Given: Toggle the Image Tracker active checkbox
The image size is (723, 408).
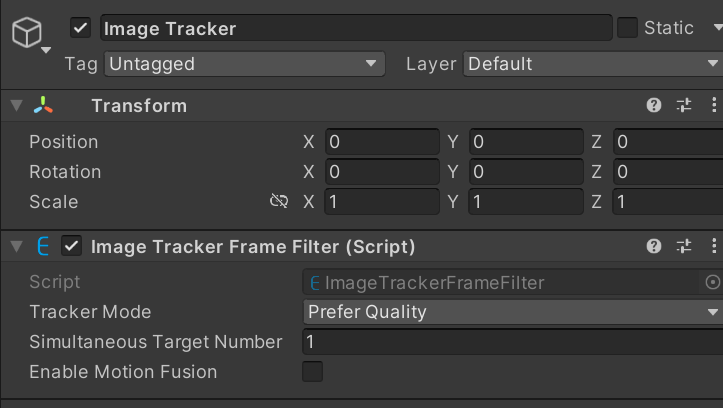Looking at the screenshot, I should (81, 28).
